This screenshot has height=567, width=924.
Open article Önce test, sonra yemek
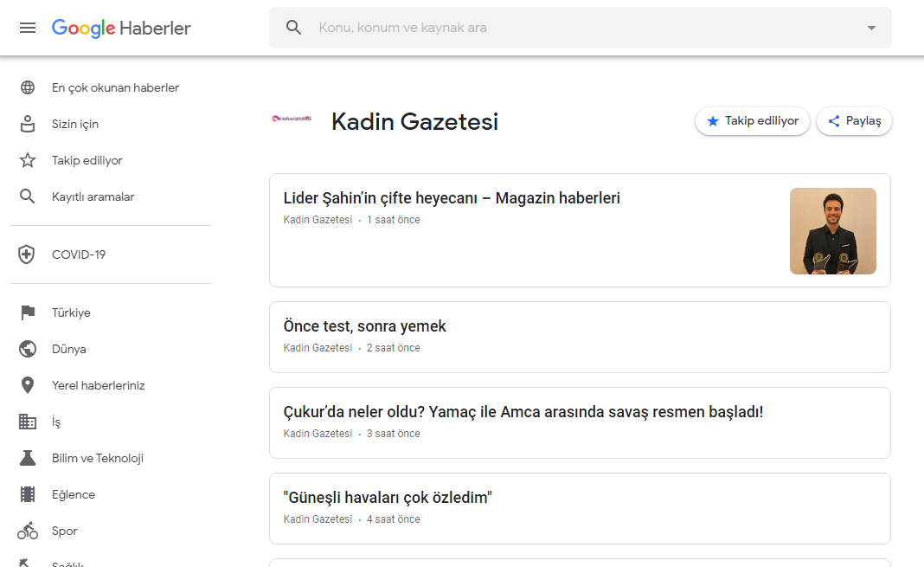pyautogui.click(x=365, y=326)
